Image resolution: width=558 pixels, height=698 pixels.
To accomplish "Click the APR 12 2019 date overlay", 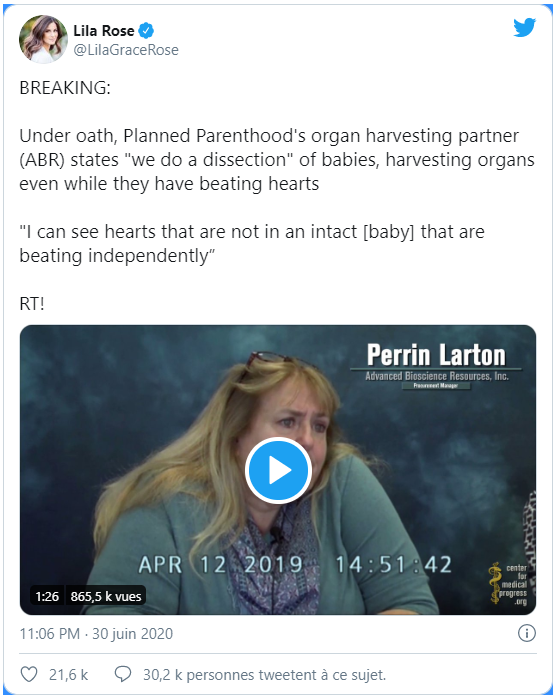I will (x=221, y=564).
